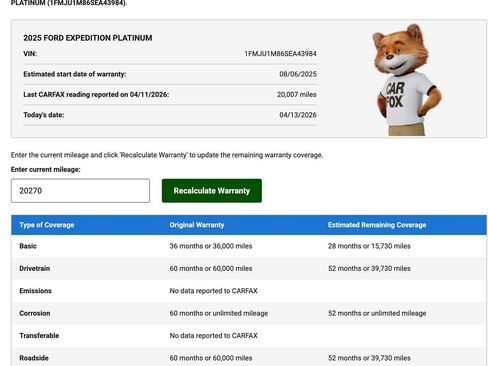This screenshot has height=366, width=488.
Task: Click the Enter current mileage label
Action: (x=46, y=169)
